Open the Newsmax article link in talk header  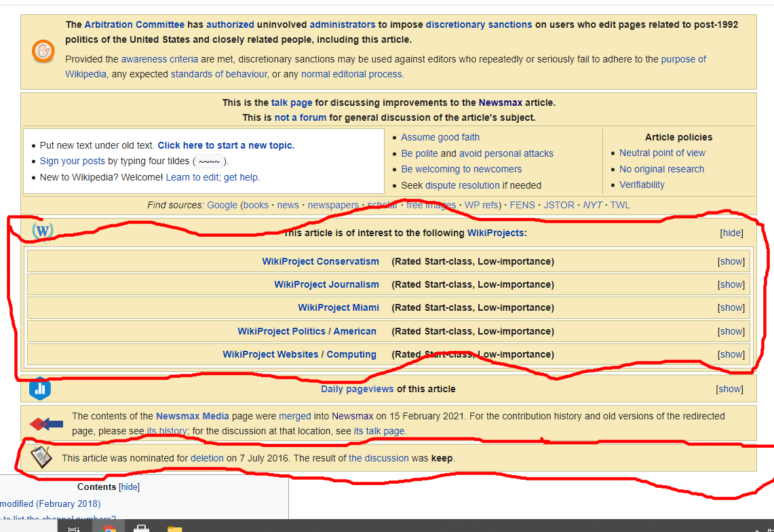tap(501, 102)
